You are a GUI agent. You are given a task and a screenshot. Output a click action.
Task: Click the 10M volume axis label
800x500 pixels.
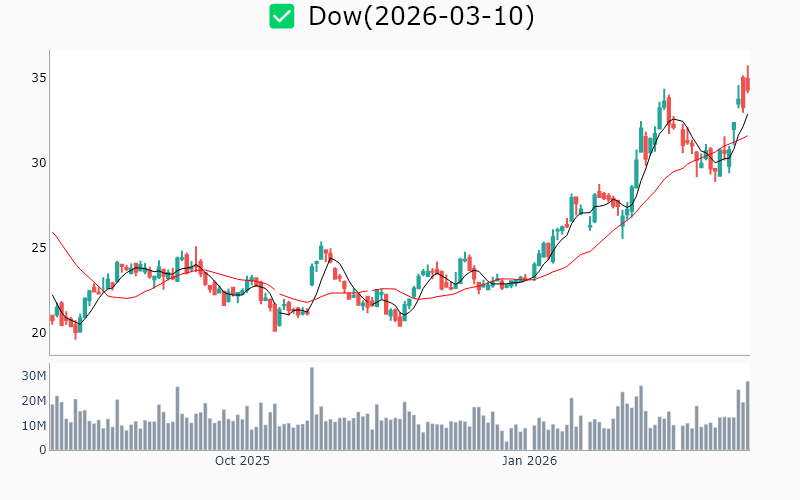click(x=34, y=426)
